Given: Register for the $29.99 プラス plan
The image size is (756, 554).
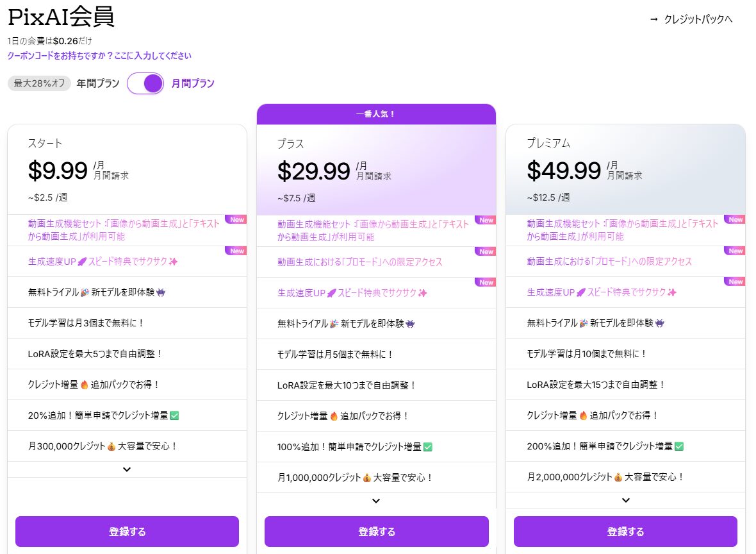Looking at the screenshot, I should click(377, 532).
